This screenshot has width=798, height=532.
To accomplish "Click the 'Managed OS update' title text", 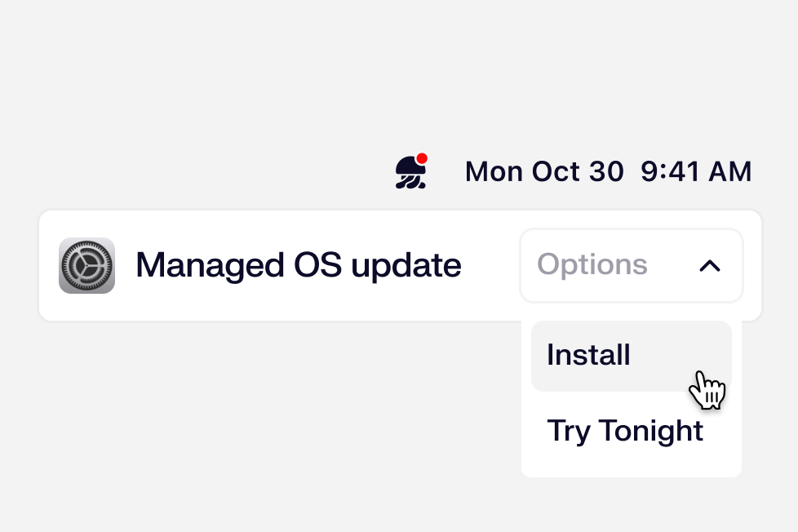I will (299, 265).
